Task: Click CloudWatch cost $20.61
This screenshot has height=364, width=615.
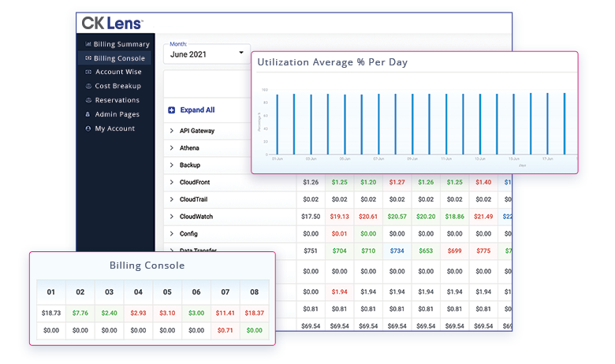Action: (368, 217)
